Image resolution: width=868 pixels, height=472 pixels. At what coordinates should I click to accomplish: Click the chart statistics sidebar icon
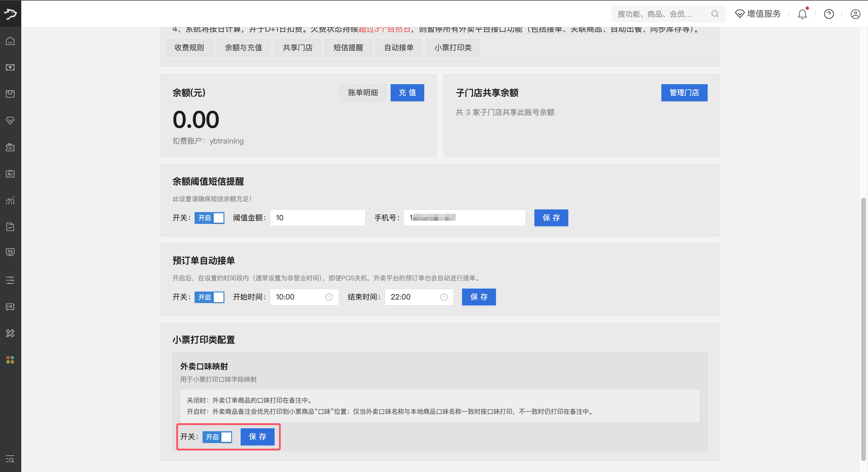(x=10, y=200)
